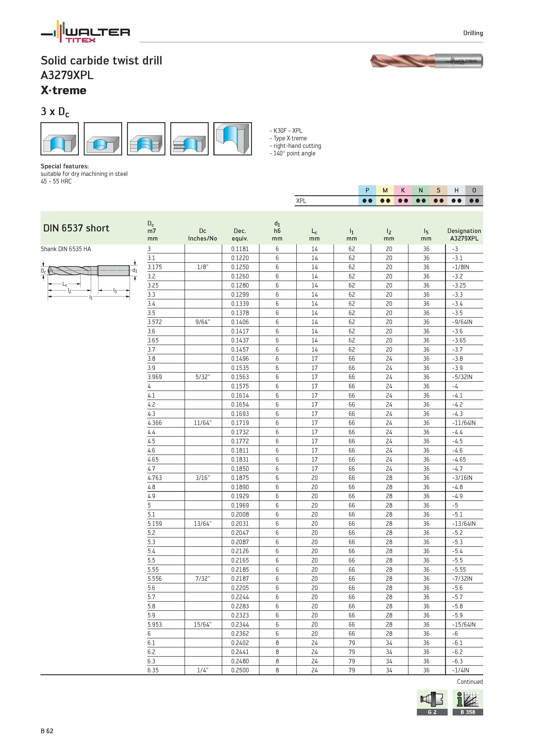Viewport: 534px width, 756px height.
Task: Click the "0.2362" decimal equivalent cell
Action: click(x=240, y=634)
